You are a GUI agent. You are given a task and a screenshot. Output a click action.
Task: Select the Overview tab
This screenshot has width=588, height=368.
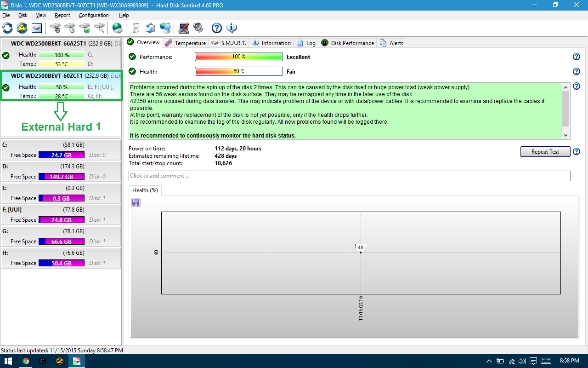pos(143,42)
